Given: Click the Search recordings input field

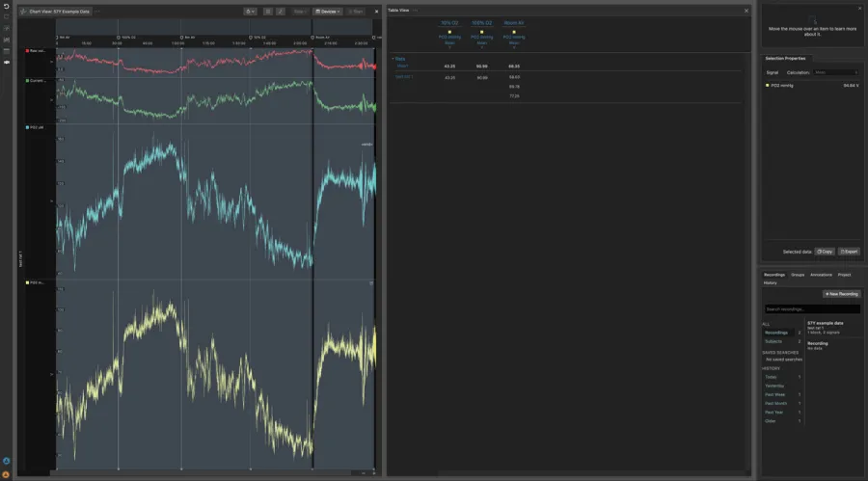Looking at the screenshot, I should pyautogui.click(x=812, y=309).
